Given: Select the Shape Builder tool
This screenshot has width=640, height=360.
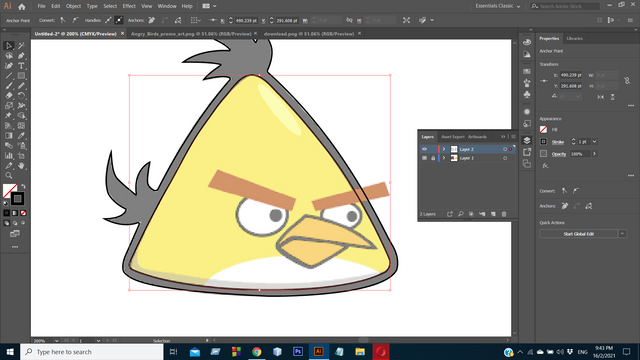Looking at the screenshot, I should (x=21, y=116).
